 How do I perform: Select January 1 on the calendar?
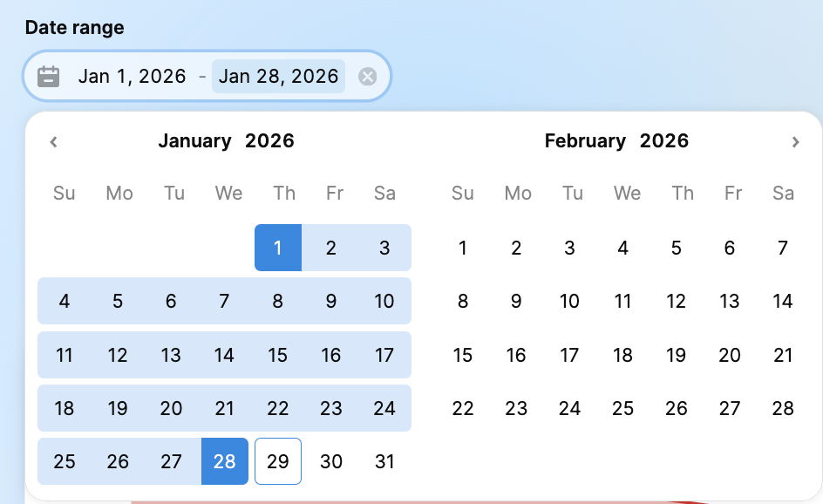pos(278,248)
